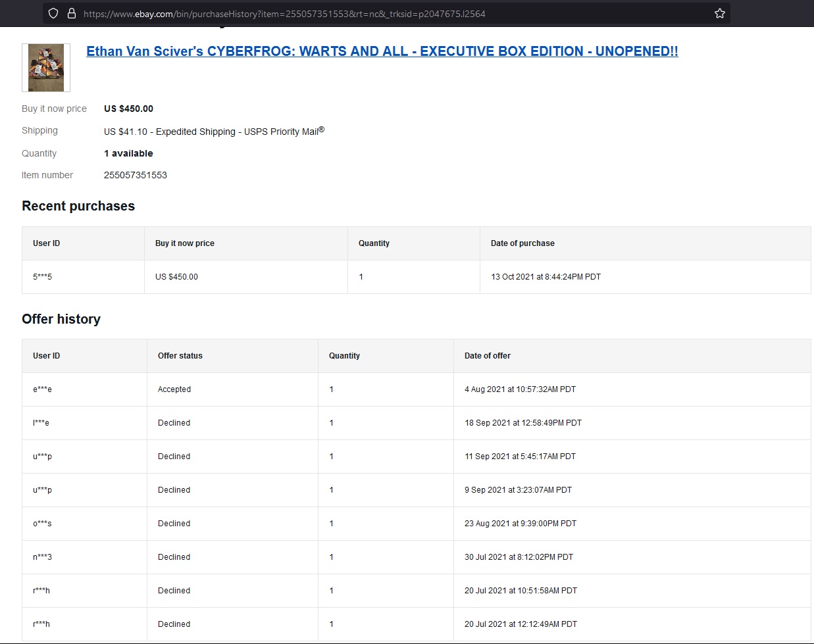The height and width of the screenshot is (644, 814).
Task: Click the Cyberfrog item thumbnail image
Action: pos(46,68)
